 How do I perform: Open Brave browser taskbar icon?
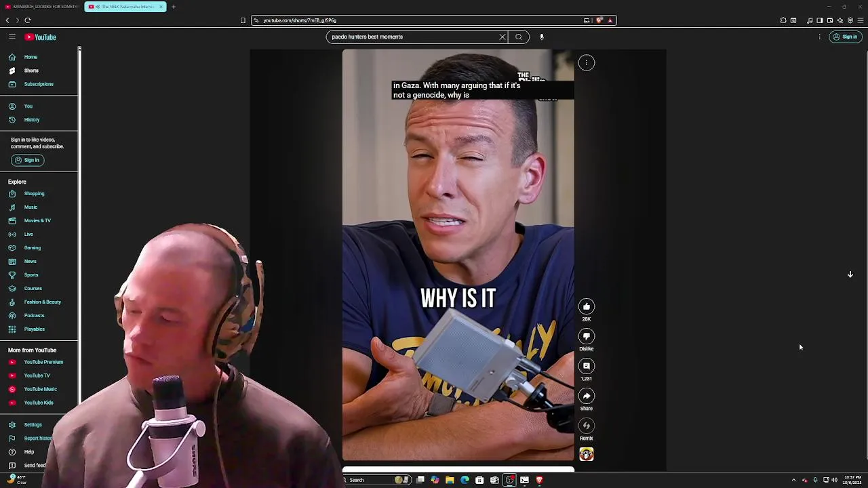(x=539, y=480)
